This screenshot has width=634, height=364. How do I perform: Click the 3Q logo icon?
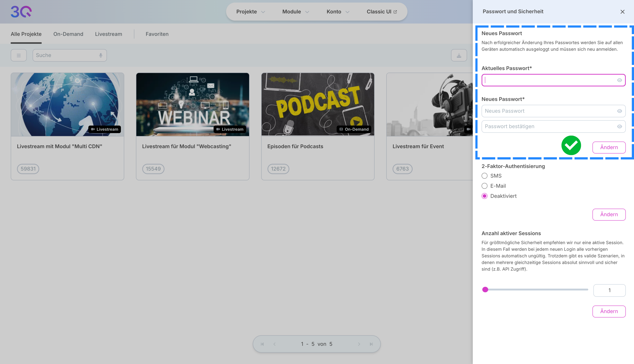click(21, 12)
